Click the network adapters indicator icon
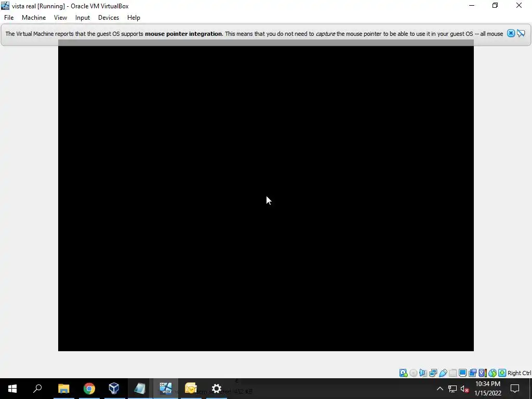The image size is (532, 399). point(433,373)
